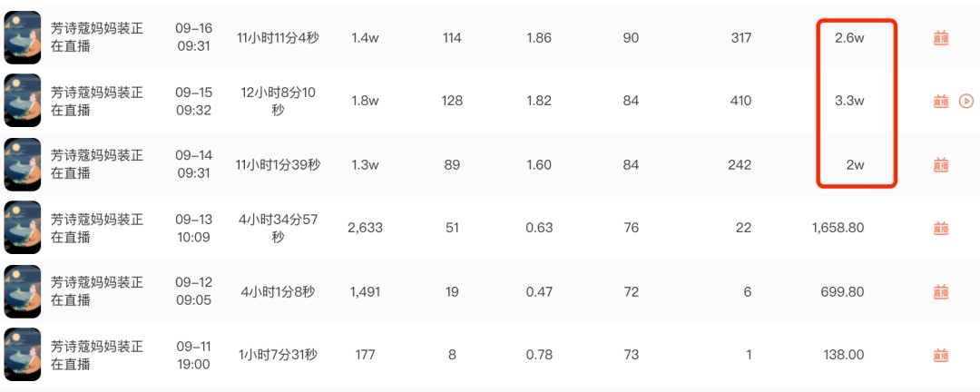Click thumbnail of the 09-13 livestream
Screen dimensions: 980x392
coord(23,228)
